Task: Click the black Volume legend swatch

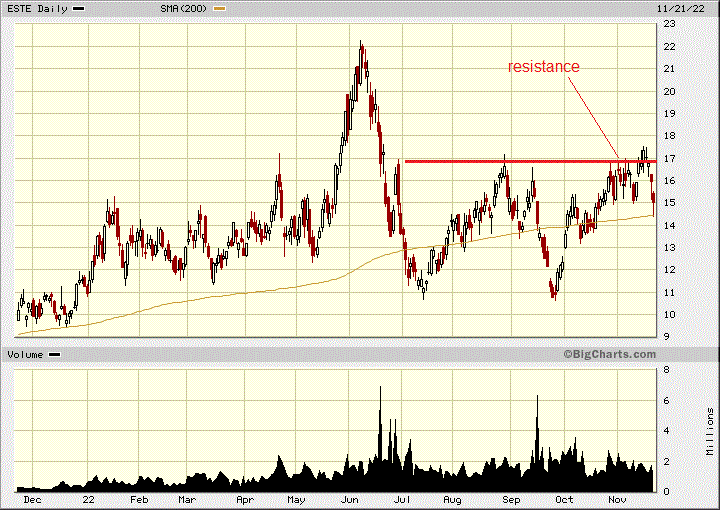Action: [x=54, y=354]
